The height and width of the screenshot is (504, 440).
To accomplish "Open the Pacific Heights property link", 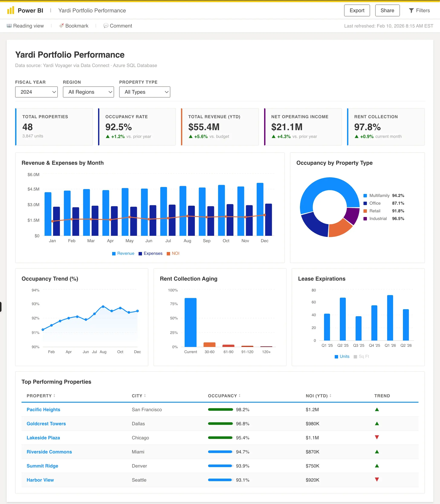I will pos(43,409).
